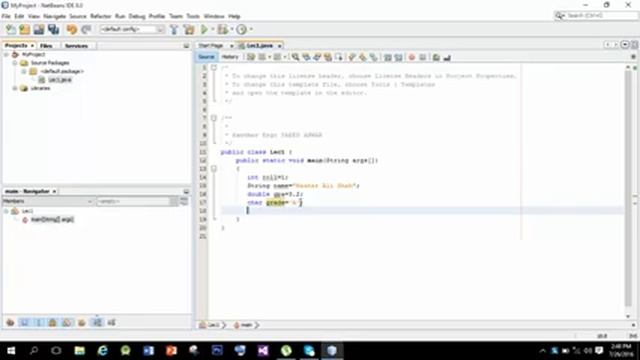Open the empty filter combo box in Navigator
This screenshot has width=640, height=360.
point(137,201)
